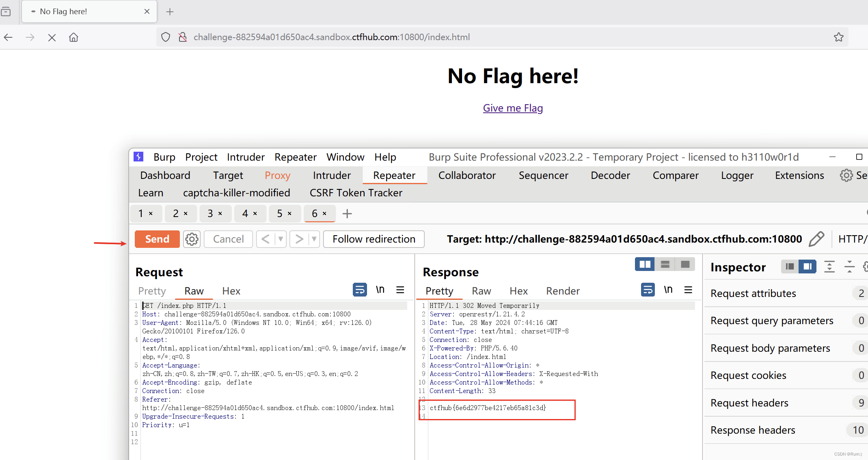868x460 pixels.
Task: Open a new browser tab
Action: 170,12
